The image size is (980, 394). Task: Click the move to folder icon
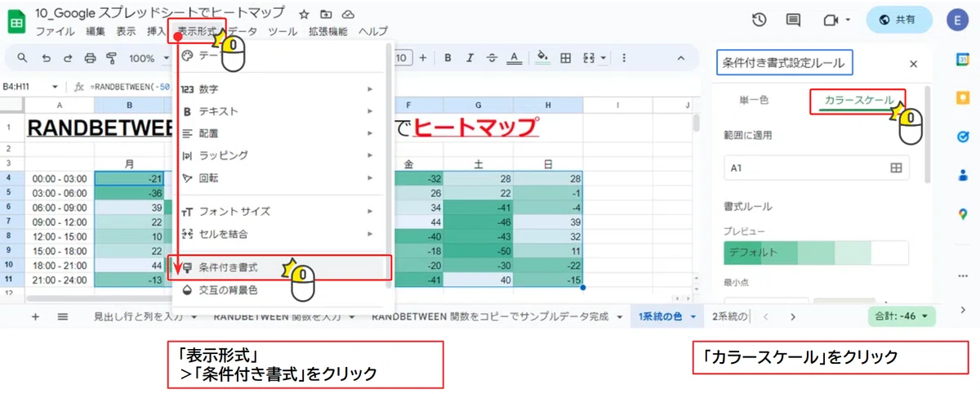(x=326, y=14)
